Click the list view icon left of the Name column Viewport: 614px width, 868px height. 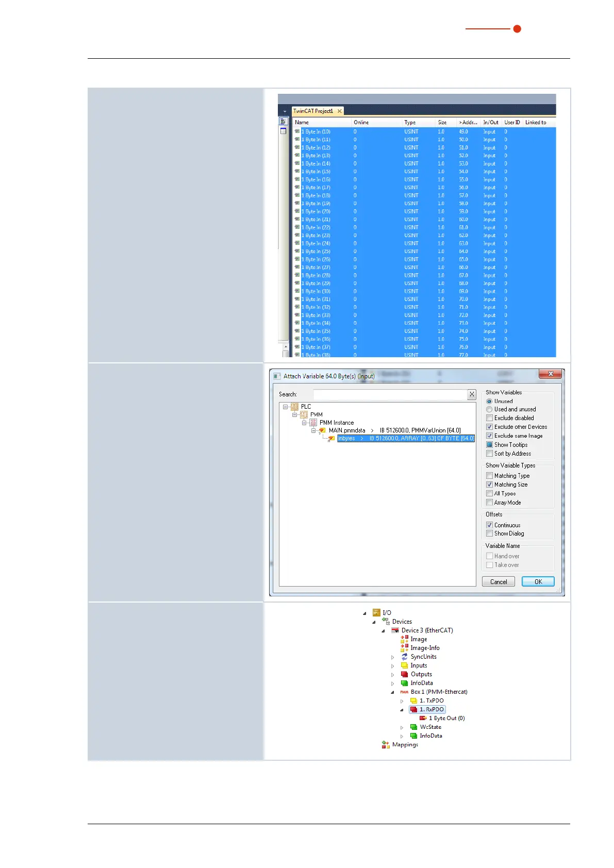(x=283, y=122)
